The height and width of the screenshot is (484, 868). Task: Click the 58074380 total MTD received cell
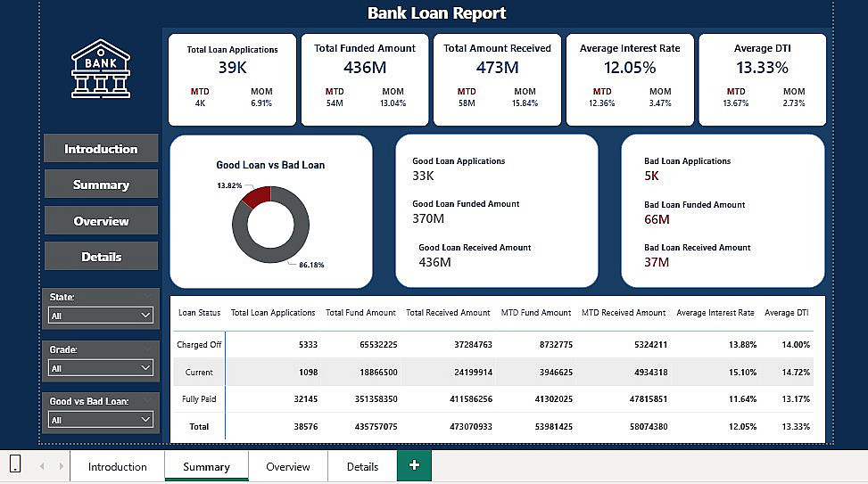coord(649,426)
